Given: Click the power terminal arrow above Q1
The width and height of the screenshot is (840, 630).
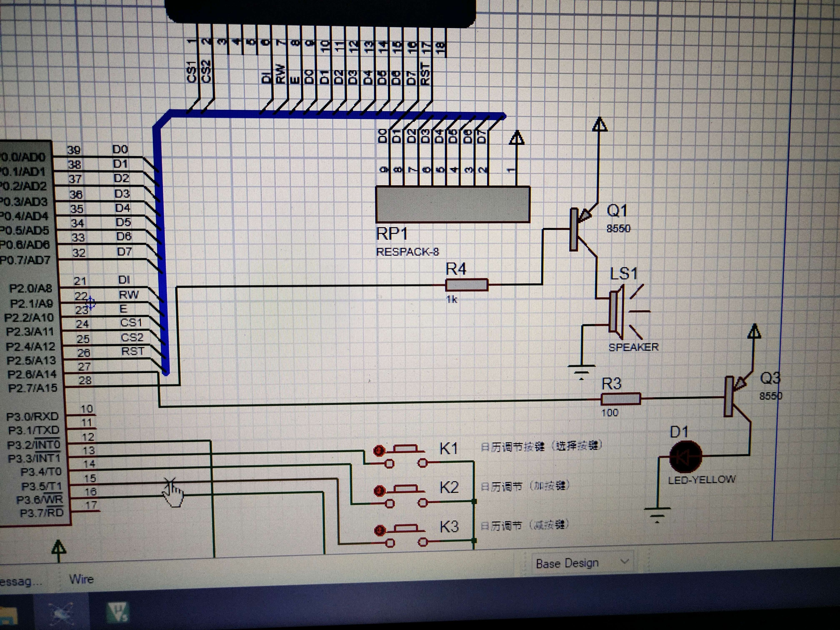Looking at the screenshot, I should click(x=599, y=125).
